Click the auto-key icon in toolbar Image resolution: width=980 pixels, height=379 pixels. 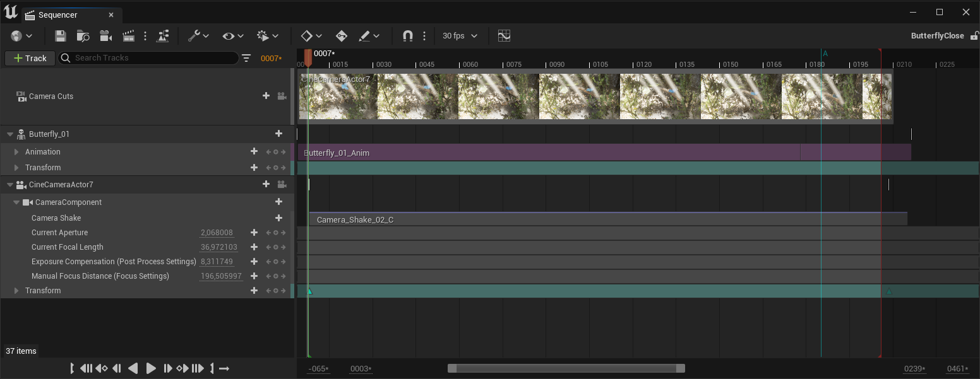342,36
